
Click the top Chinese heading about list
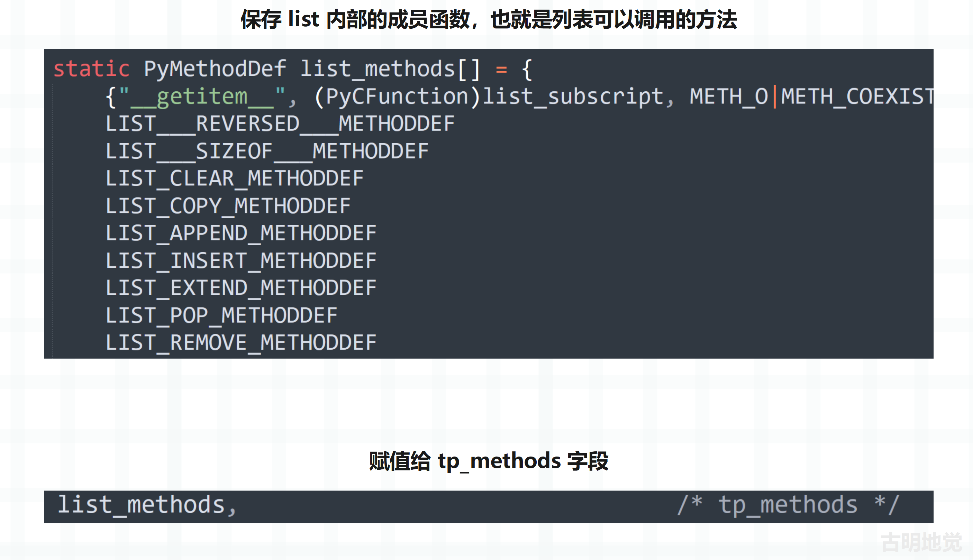tap(489, 20)
